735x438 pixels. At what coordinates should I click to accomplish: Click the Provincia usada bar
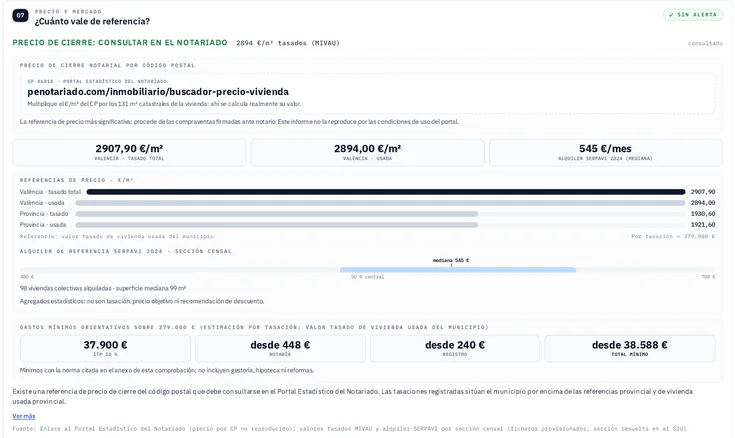[277, 225]
